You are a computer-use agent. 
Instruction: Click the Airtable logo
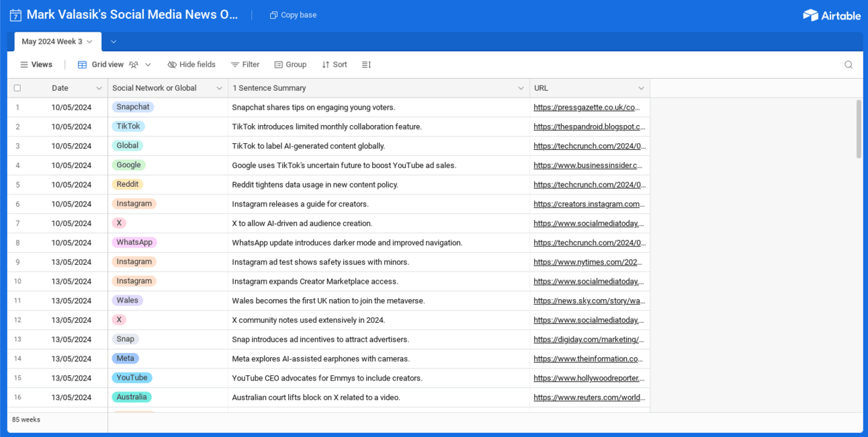pyautogui.click(x=832, y=15)
